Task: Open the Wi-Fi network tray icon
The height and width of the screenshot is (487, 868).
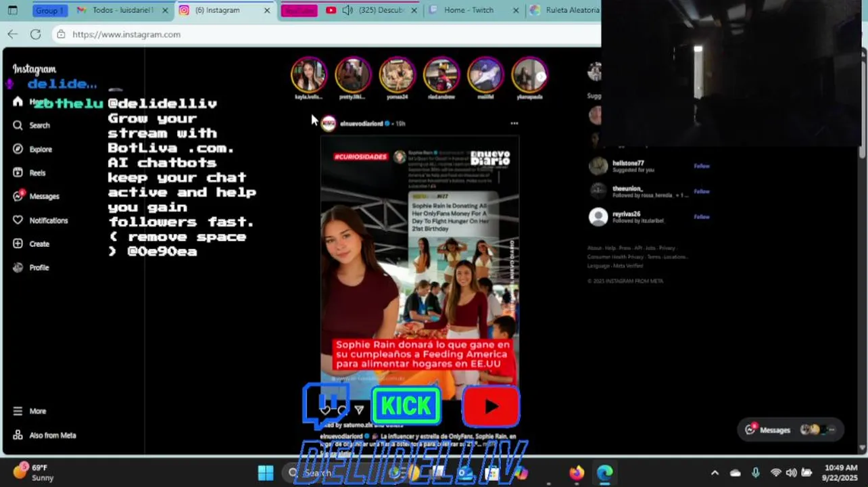Action: [776, 473]
